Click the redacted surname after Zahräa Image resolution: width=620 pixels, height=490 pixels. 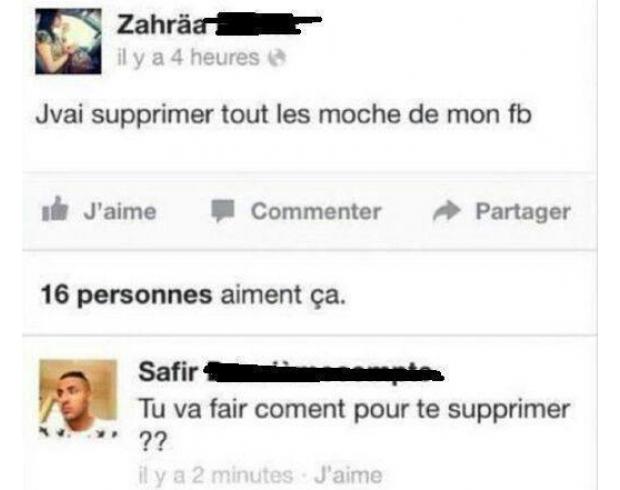(x=265, y=25)
